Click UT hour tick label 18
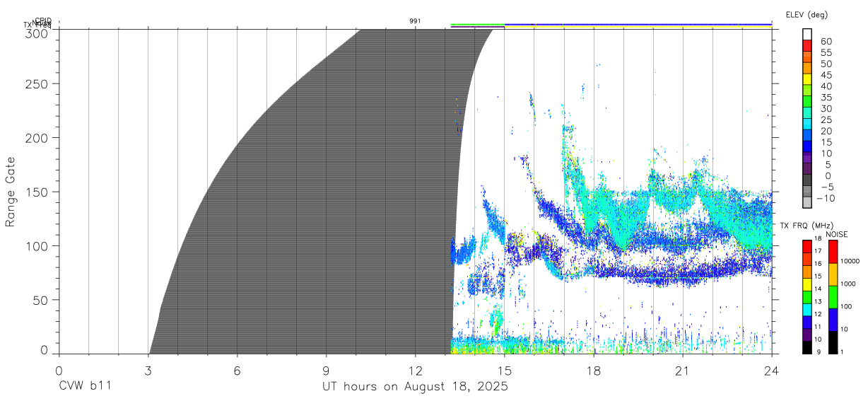 [594, 371]
